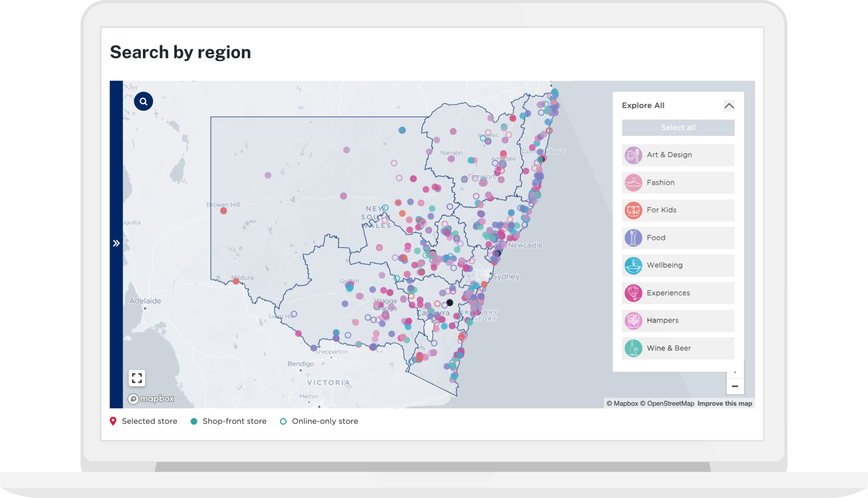The image size is (868, 498).
Task: Click the Mapbox logo
Action: [x=151, y=399]
